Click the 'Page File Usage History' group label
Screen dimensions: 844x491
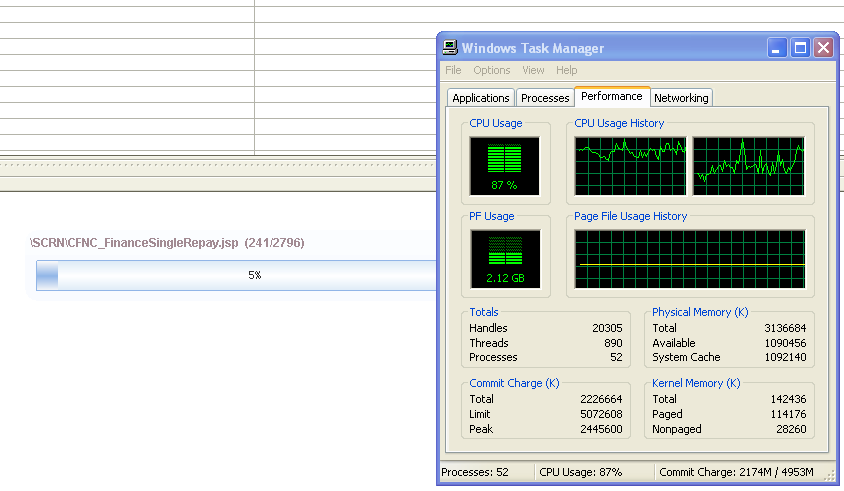pos(630,216)
